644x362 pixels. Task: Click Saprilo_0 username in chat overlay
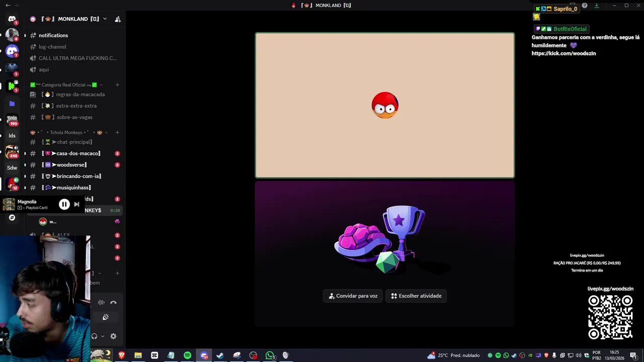point(566,9)
